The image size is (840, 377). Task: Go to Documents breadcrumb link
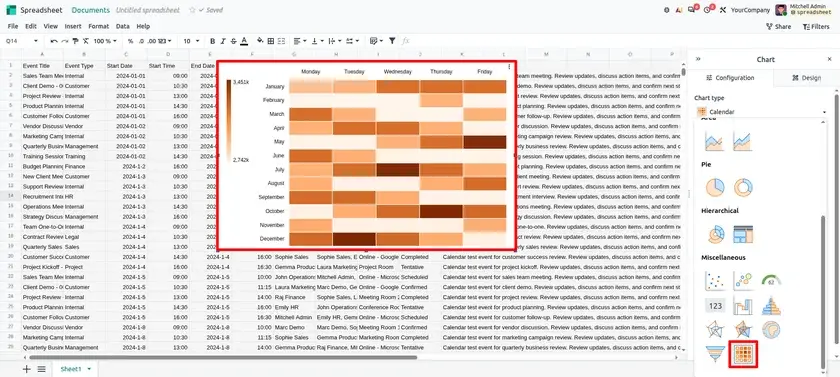click(91, 10)
